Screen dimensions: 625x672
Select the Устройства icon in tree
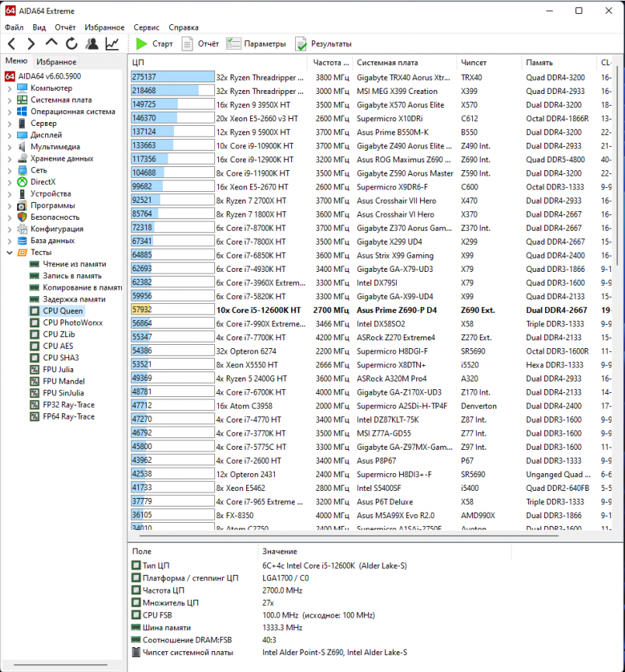coord(22,193)
